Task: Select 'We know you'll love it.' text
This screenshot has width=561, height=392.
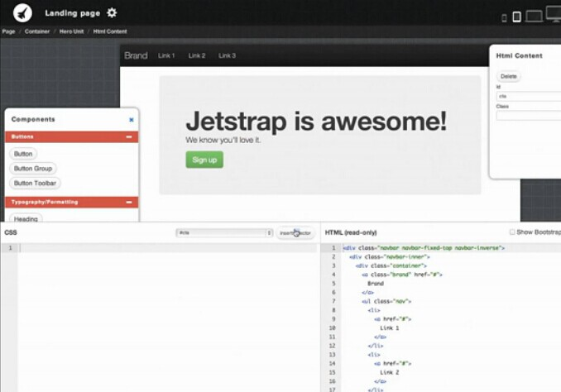Action: point(223,140)
